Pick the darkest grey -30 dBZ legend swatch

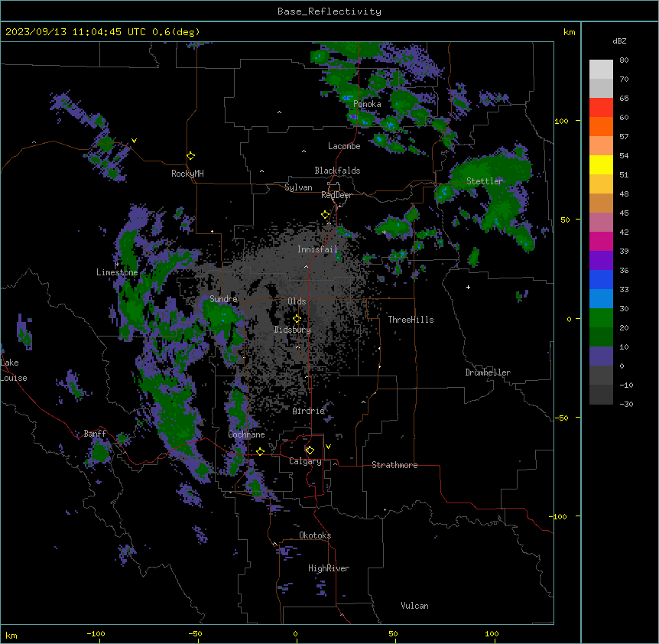tap(601, 395)
